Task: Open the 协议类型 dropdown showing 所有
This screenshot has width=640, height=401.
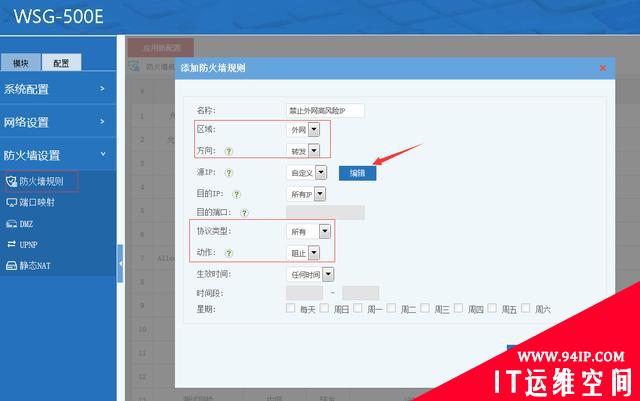Action: [x=309, y=232]
